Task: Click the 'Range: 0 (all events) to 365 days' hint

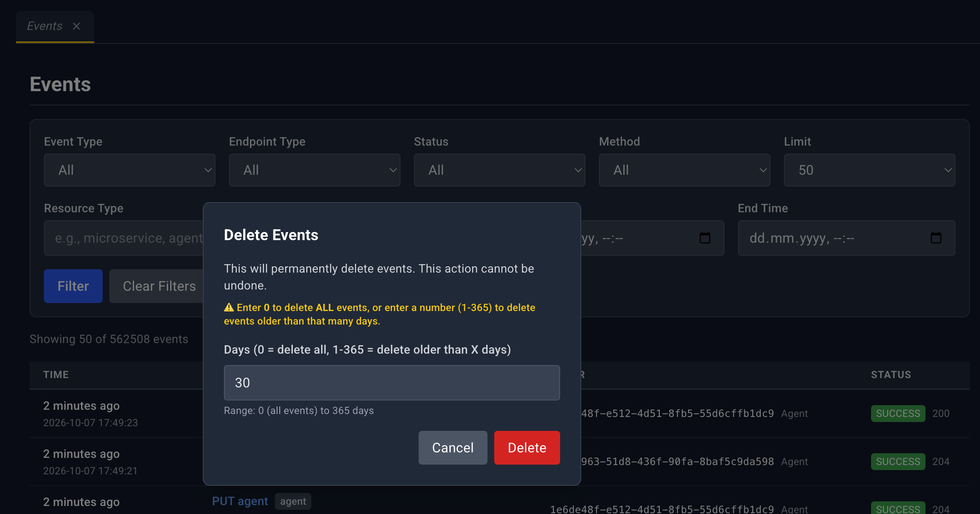Action: point(299,411)
